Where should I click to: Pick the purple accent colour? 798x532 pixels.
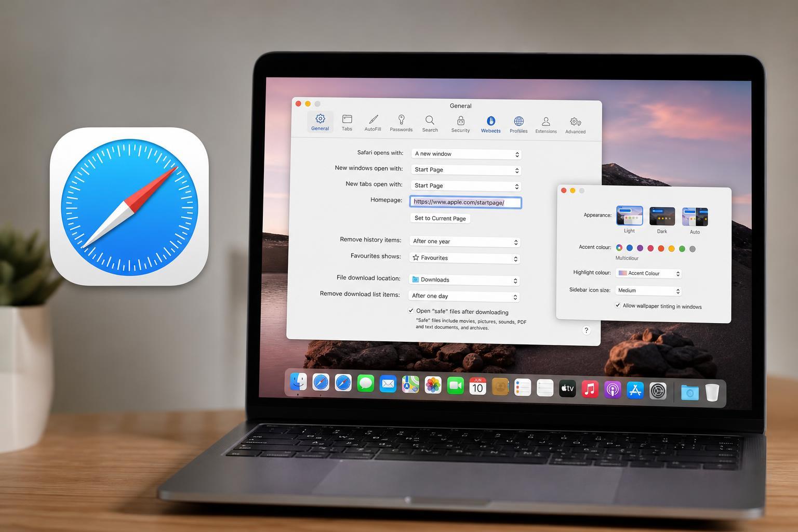pos(640,248)
